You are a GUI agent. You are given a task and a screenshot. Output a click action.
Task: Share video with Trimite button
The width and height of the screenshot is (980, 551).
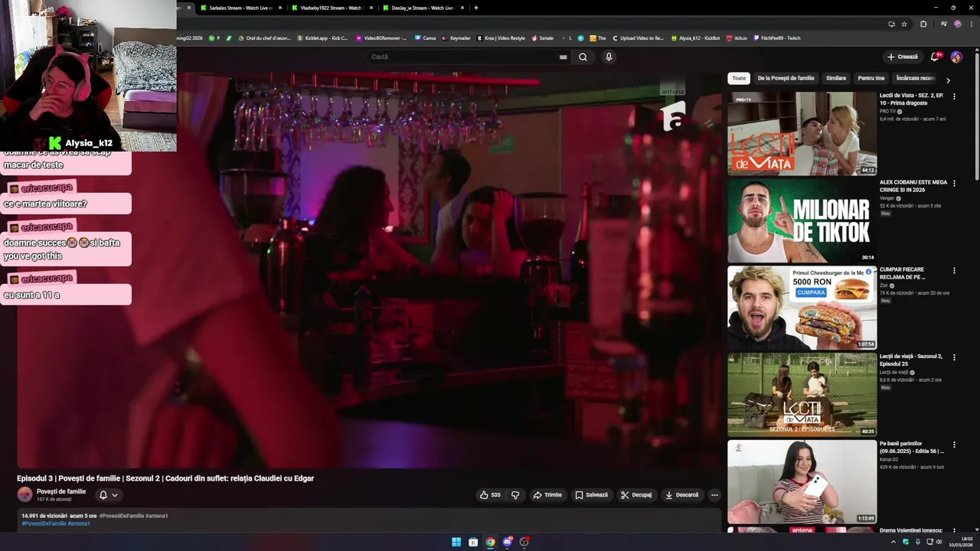547,495
